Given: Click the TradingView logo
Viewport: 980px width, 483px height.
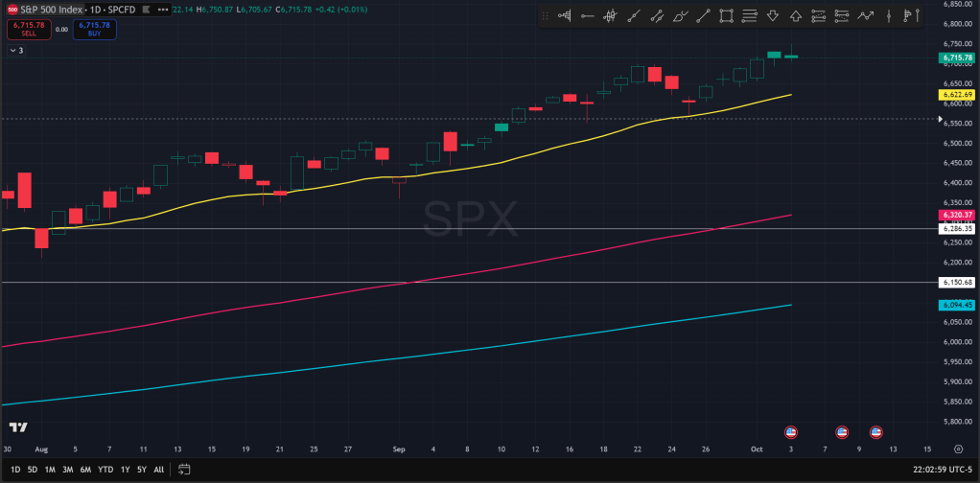Looking at the screenshot, I should click(17, 427).
